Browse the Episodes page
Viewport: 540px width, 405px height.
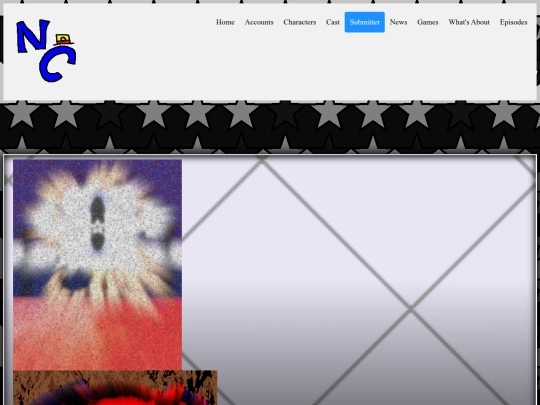[x=513, y=22]
